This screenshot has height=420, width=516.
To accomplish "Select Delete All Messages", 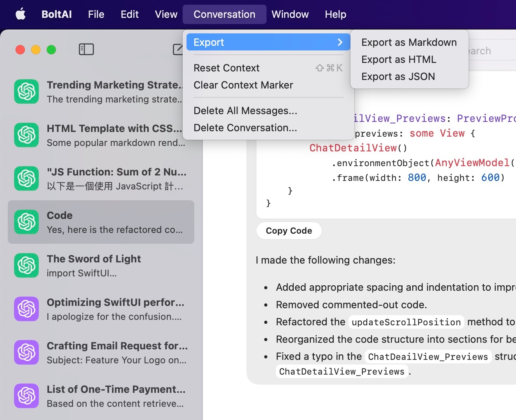I will coord(245,111).
